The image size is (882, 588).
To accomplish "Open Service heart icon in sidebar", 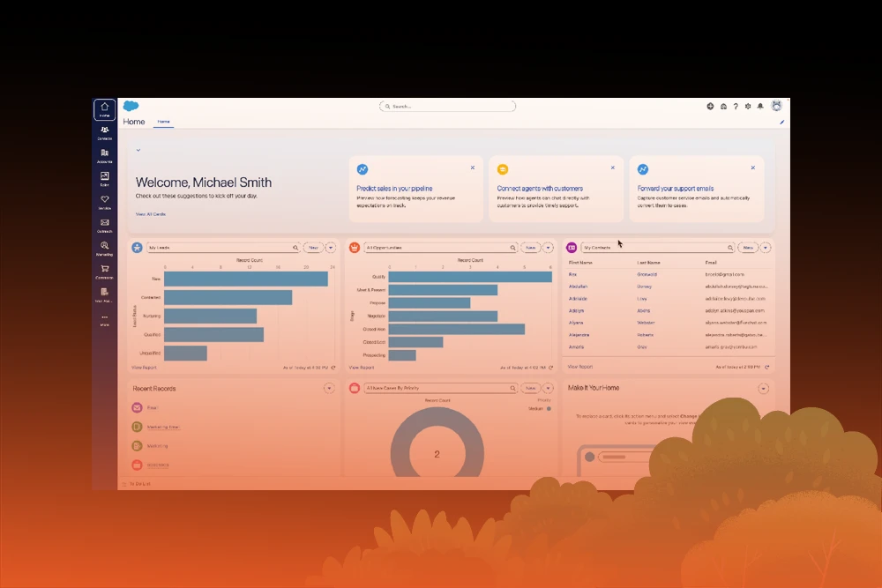I will 105,203.
